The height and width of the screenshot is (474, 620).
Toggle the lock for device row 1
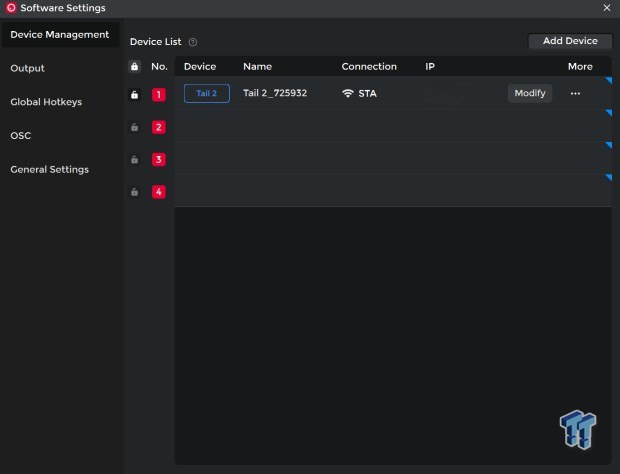[134, 95]
